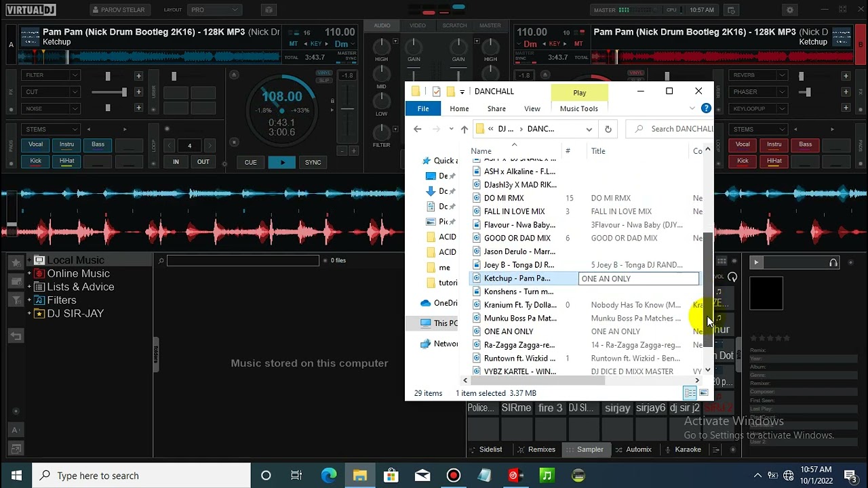Image resolution: width=868 pixels, height=488 pixels.
Task: Open deck A NOISE effect dropdown
Action: [x=51, y=108]
